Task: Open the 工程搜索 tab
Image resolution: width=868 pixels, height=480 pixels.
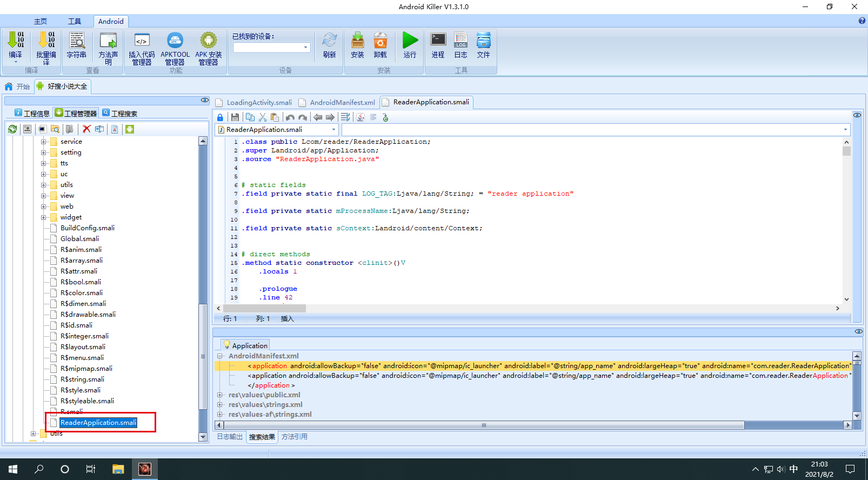Action: tap(120, 113)
